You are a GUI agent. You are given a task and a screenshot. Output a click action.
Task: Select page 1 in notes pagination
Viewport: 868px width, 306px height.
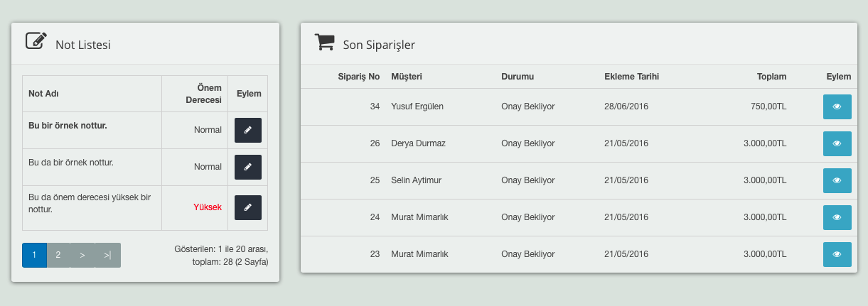34,255
